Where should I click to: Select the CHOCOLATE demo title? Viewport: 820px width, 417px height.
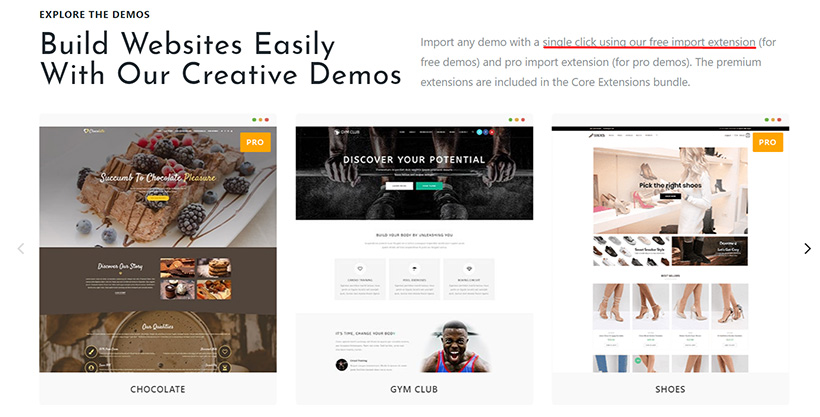158,389
